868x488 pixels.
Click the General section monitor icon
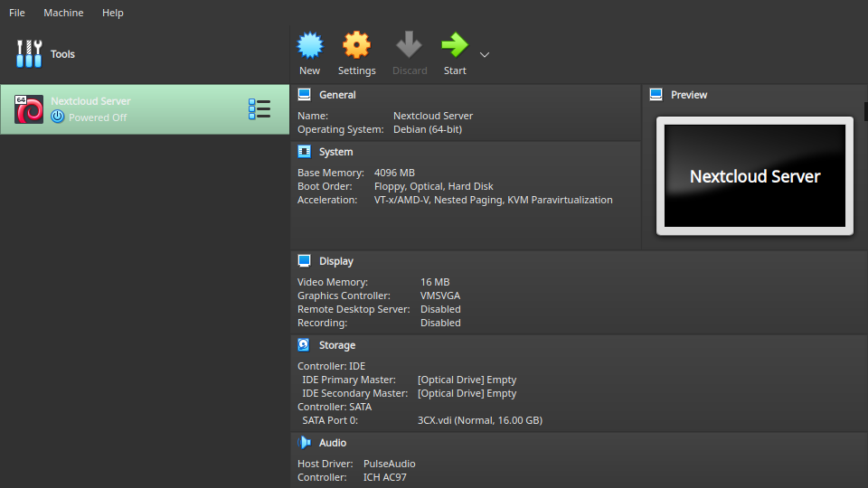point(305,95)
